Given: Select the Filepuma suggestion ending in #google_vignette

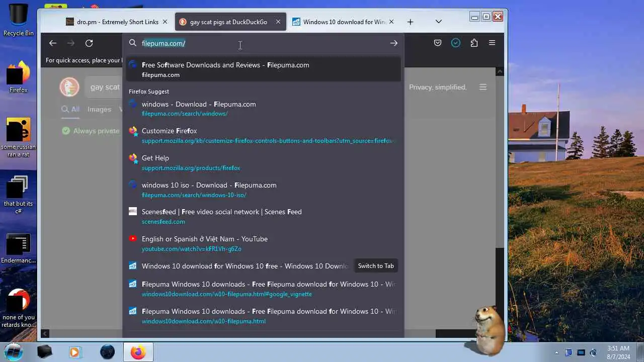Looking at the screenshot, I should pyautogui.click(x=263, y=289).
